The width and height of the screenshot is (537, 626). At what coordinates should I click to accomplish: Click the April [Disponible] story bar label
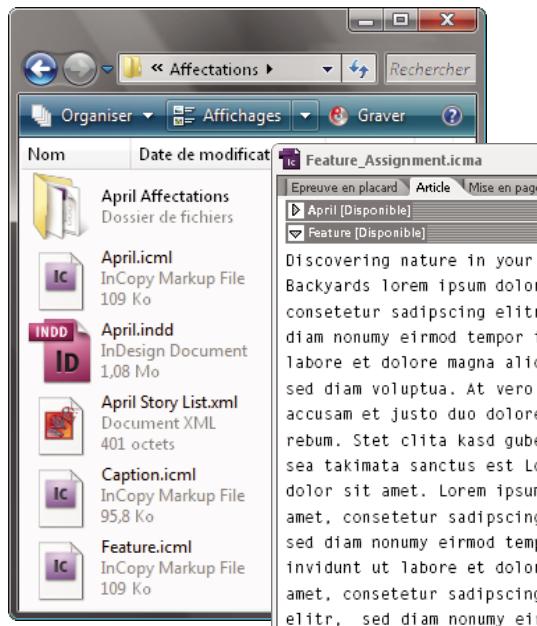pyautogui.click(x=359, y=210)
